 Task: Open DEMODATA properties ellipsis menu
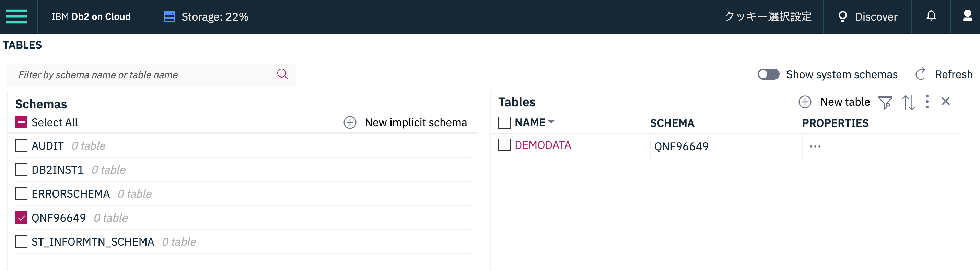815,146
